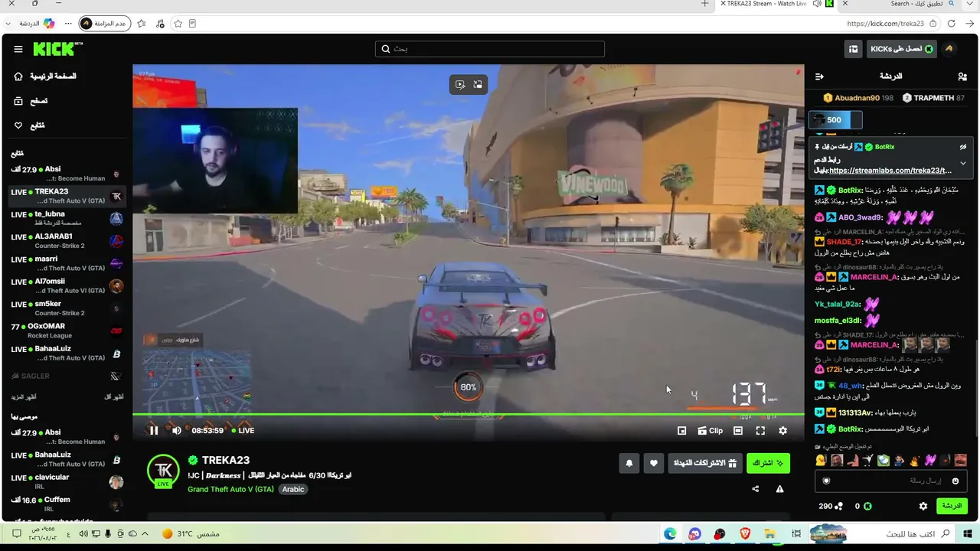Open Microsoft Edge from taskbar
Screen dimensions: 980x551
coord(670,533)
